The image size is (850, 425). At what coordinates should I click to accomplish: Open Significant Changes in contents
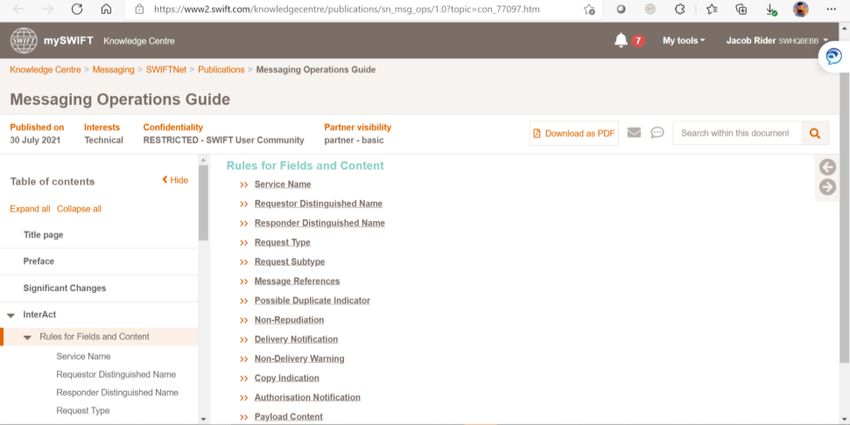point(65,288)
